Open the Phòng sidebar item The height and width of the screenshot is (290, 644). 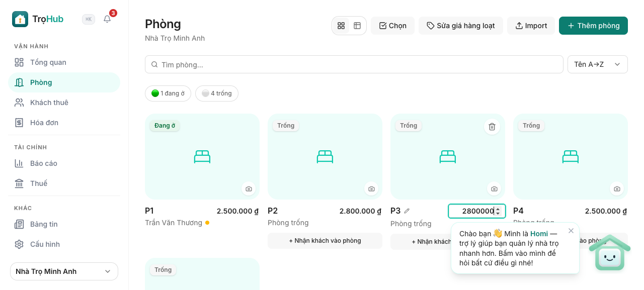pos(64,82)
